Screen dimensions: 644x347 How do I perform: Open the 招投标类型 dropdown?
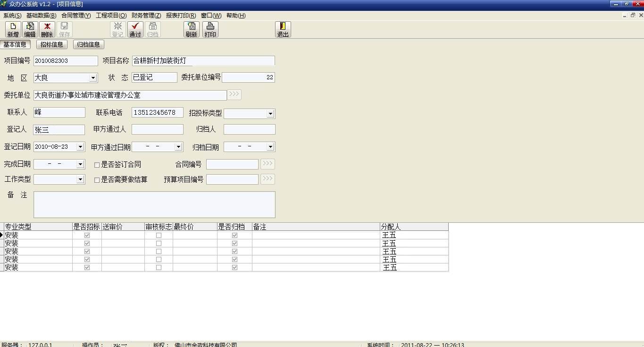click(270, 114)
